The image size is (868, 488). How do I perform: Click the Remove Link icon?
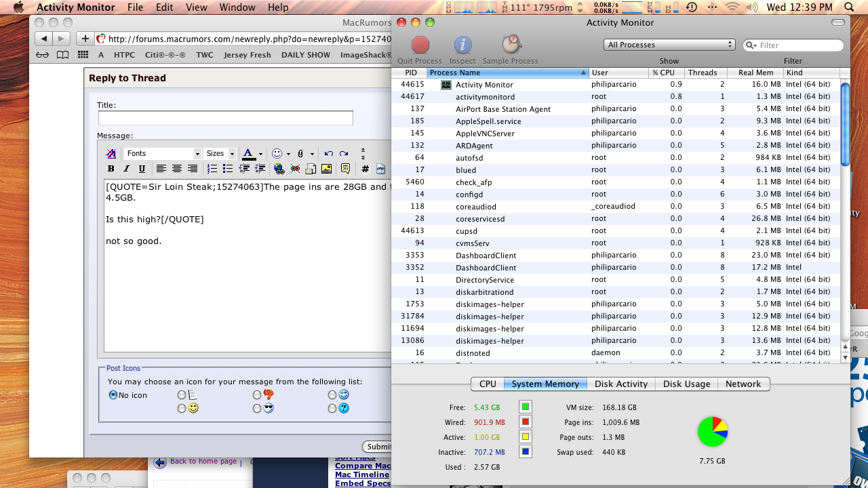pos(295,169)
